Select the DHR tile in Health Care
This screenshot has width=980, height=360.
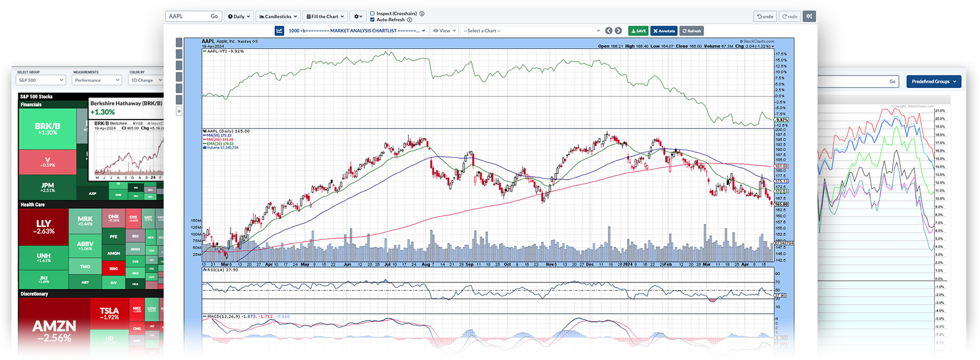[x=113, y=218]
